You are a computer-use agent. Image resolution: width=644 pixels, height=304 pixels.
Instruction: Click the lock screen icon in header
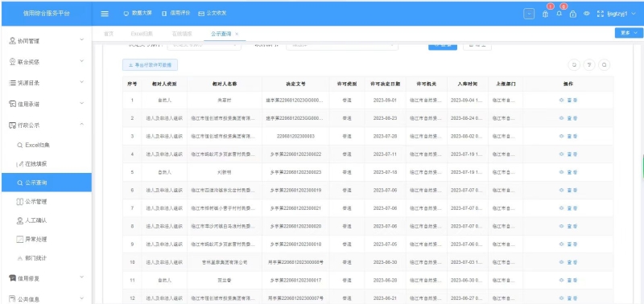click(x=573, y=14)
